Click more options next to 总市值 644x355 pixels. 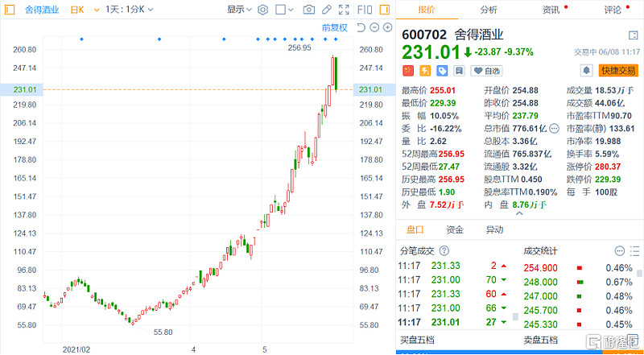554,129
